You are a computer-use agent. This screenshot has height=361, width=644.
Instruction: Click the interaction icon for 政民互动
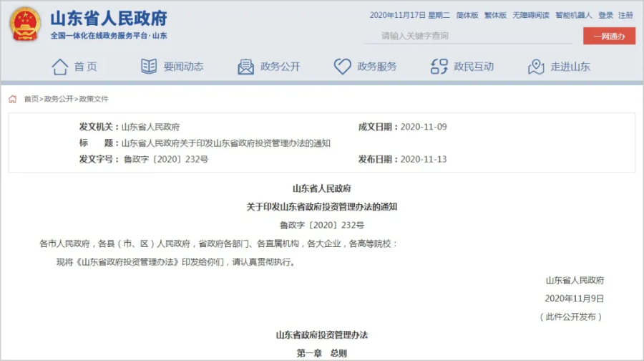point(439,66)
